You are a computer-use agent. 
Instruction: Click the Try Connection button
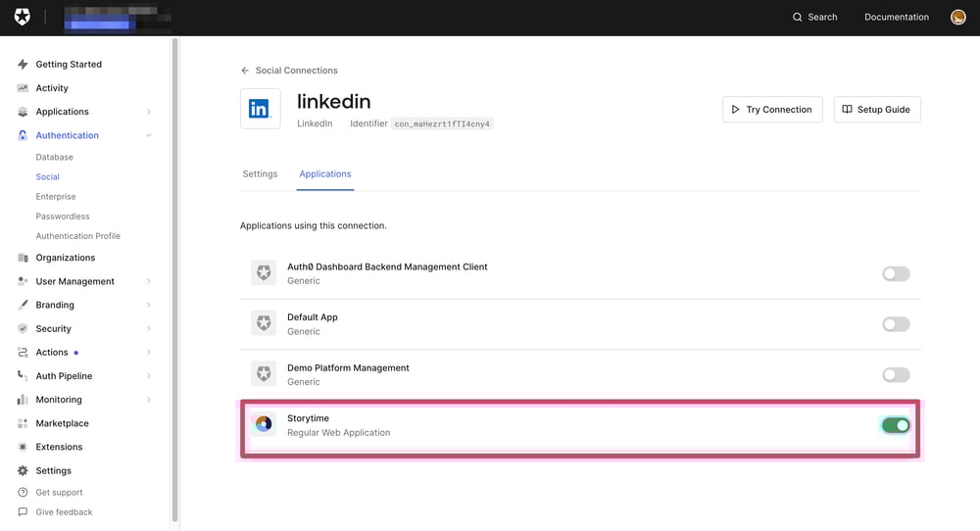tap(772, 110)
